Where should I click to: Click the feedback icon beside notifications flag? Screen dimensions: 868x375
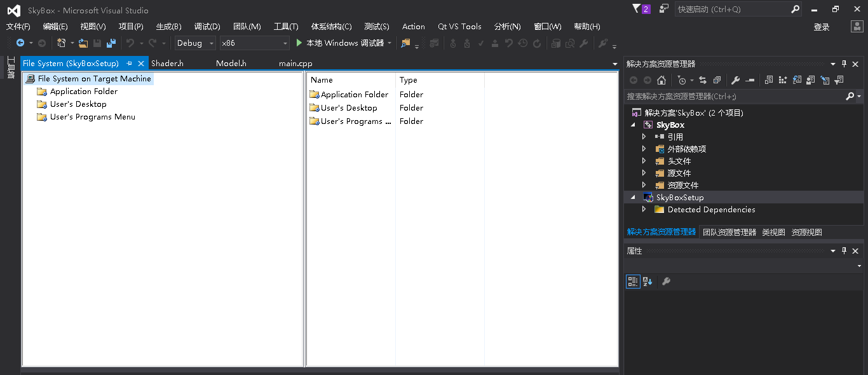point(664,9)
